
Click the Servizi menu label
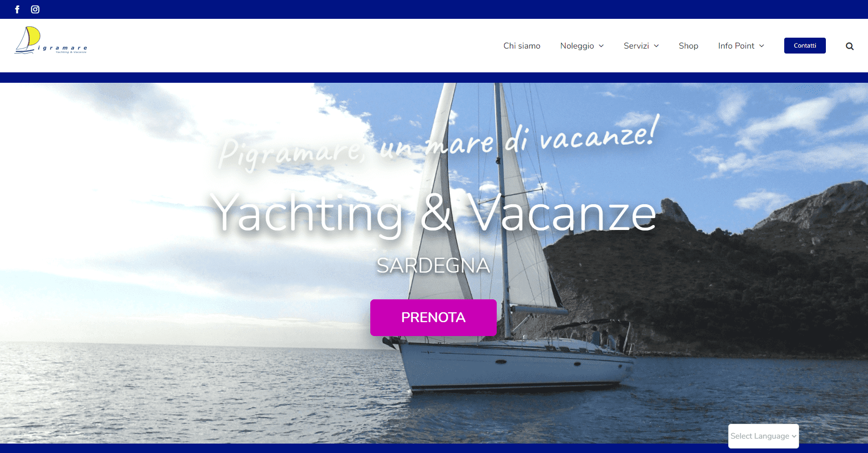pyautogui.click(x=636, y=46)
